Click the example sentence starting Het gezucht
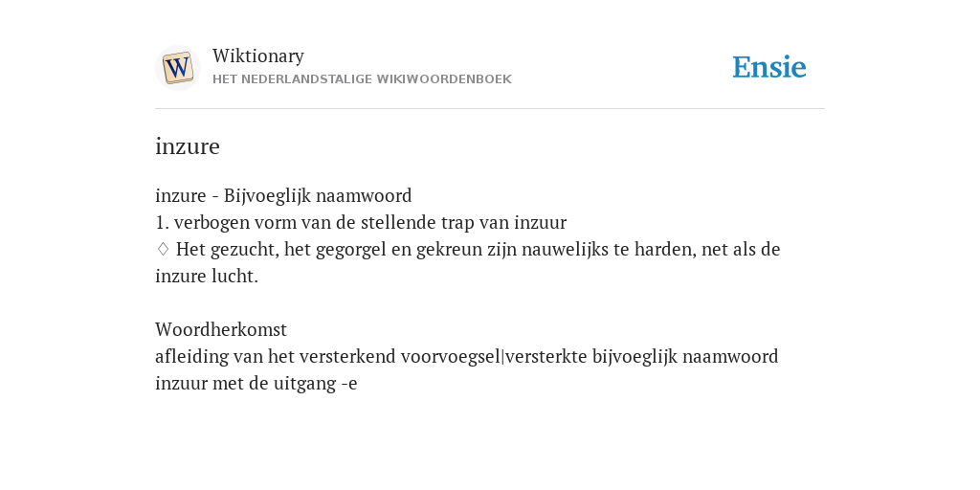This screenshot has height=490, width=980. tap(467, 262)
